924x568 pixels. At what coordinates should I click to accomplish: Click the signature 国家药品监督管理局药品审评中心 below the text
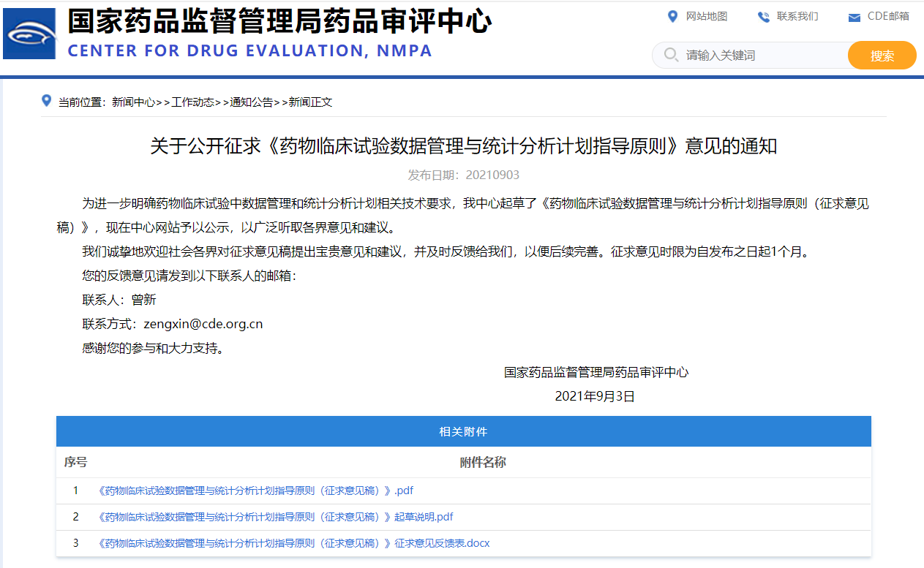click(x=596, y=372)
